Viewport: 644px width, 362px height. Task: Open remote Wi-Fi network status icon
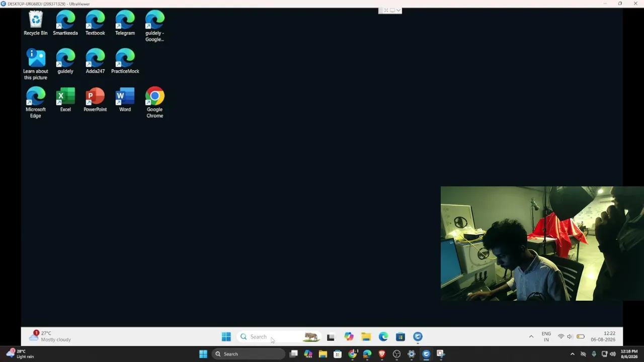[x=560, y=337]
